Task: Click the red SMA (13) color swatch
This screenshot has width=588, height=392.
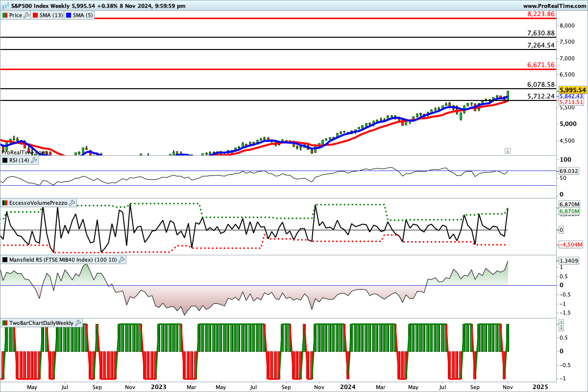Action: pyautogui.click(x=35, y=15)
